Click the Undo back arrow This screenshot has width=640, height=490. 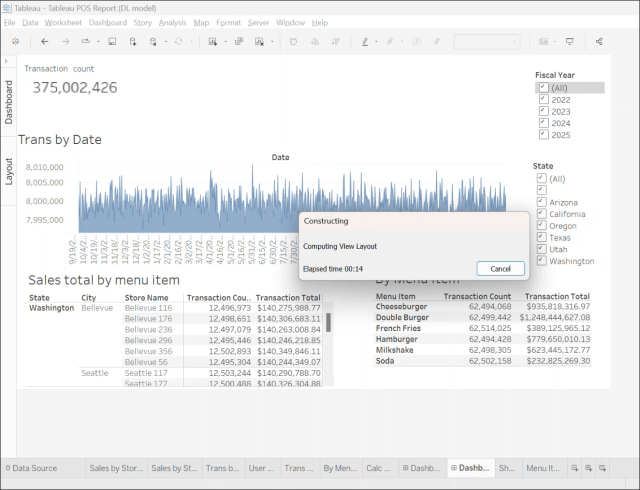click(44, 41)
